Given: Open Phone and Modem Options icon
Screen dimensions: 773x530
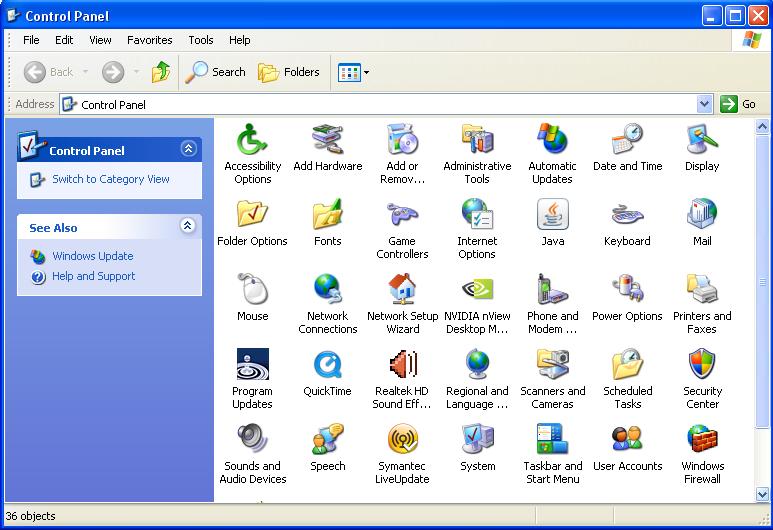Looking at the screenshot, I should click(552, 289).
